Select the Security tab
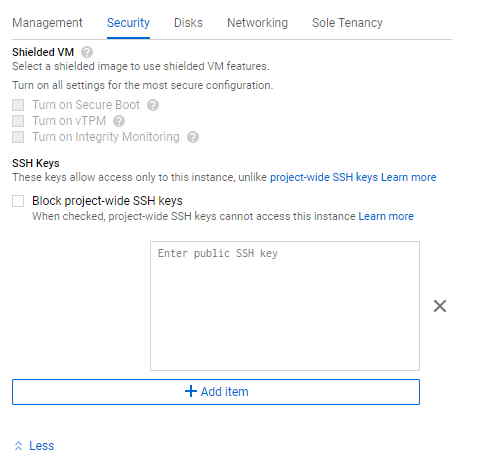The height and width of the screenshot is (464, 482). tap(128, 23)
